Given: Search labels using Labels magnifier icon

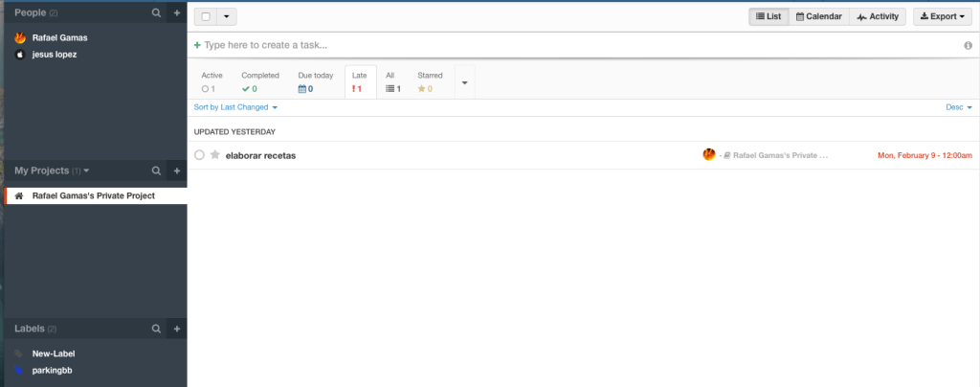Looking at the screenshot, I should 157,329.
